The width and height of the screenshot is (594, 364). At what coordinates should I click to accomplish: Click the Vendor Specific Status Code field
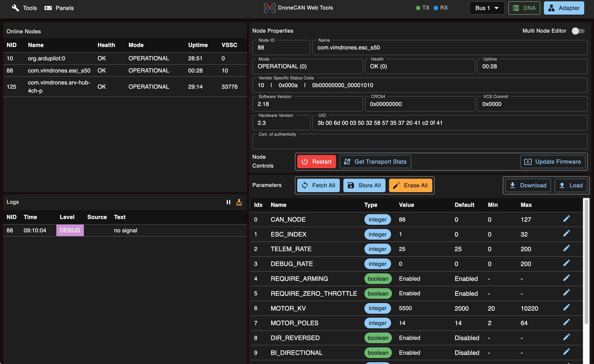coord(420,85)
